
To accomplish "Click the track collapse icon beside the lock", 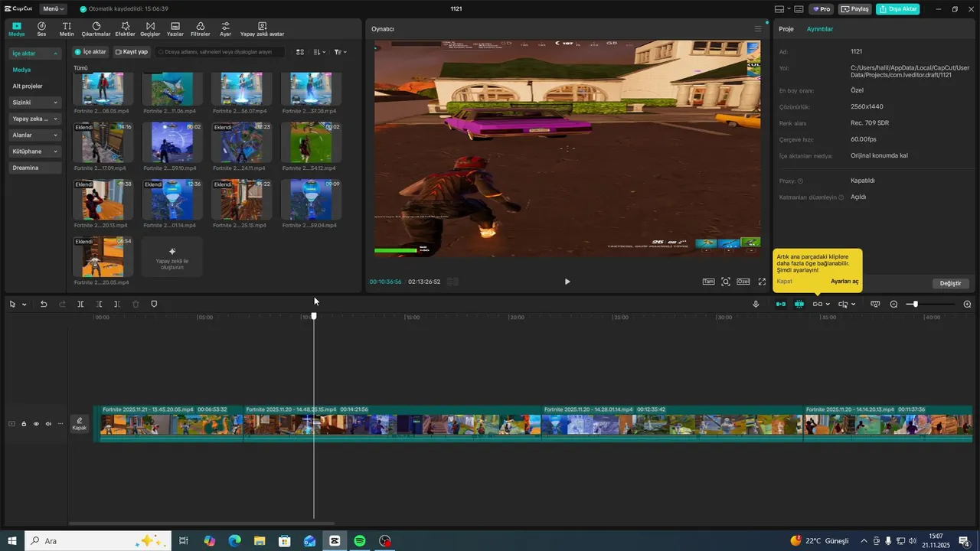I will (x=11, y=423).
